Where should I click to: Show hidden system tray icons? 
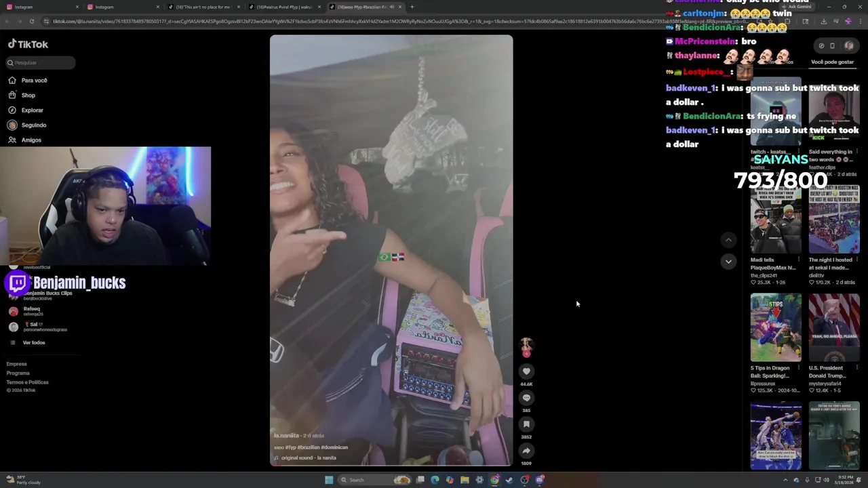(x=786, y=480)
